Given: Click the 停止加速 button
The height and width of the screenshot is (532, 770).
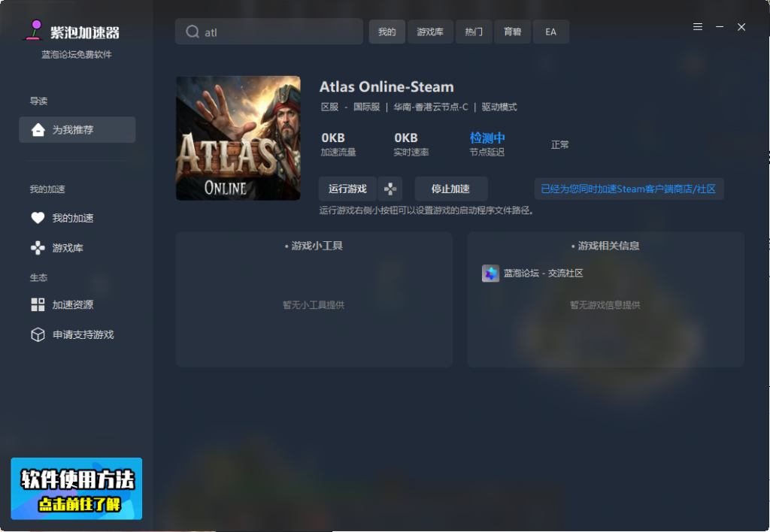Looking at the screenshot, I should (451, 189).
